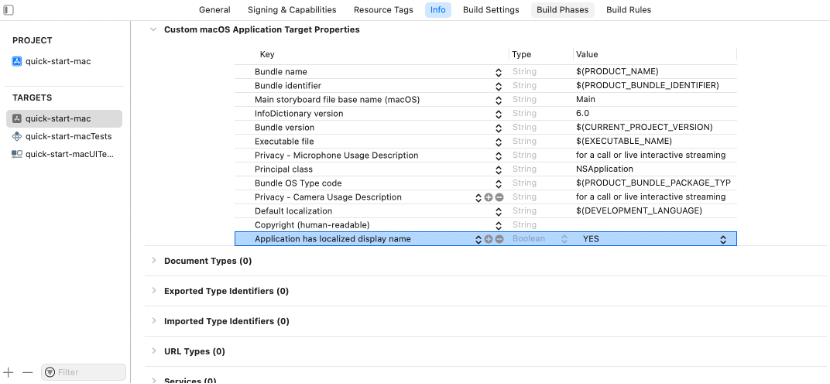The image size is (830, 384).
Task: Open key stepper for Privacy - Microphone Usage Description
Action: tap(498, 156)
